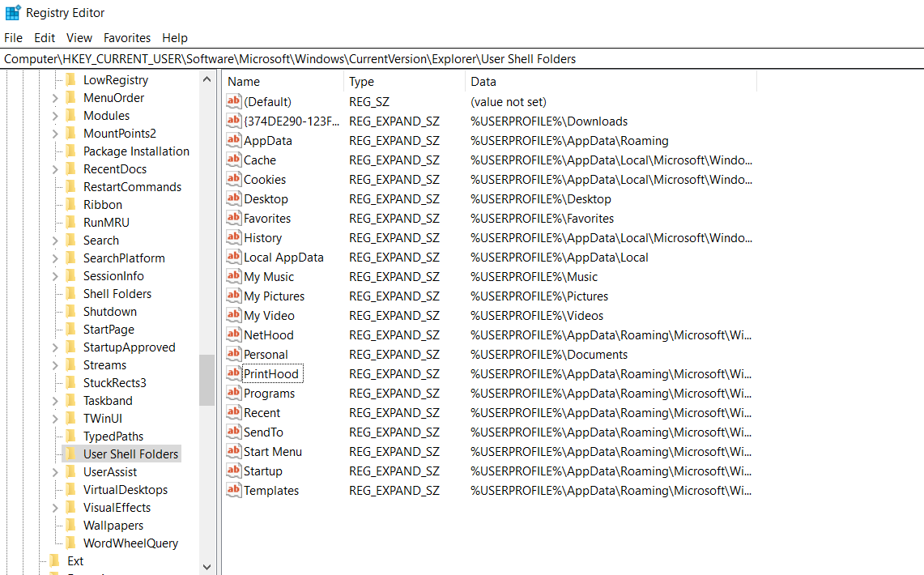Expand the MountPoints2 key
924x575 pixels.
pyautogui.click(x=55, y=133)
